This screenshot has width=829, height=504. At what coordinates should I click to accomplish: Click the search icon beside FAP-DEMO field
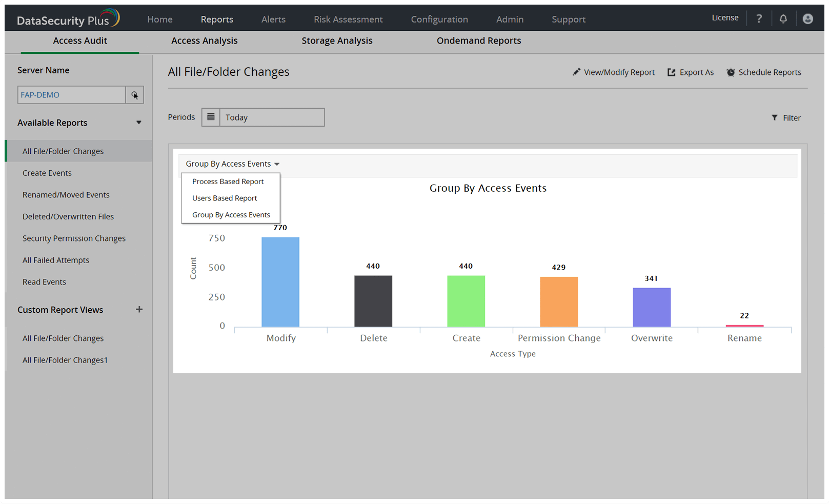pos(134,95)
